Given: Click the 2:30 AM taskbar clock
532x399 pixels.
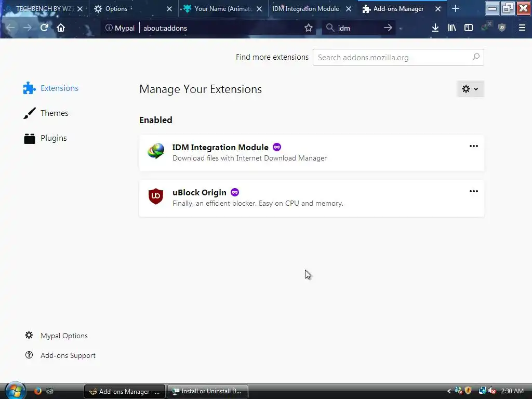Looking at the screenshot, I should (512, 391).
